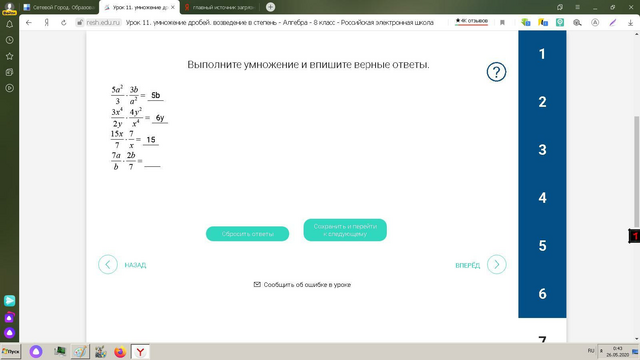
Task: Open Firefox from taskbar
Action: click(120, 351)
